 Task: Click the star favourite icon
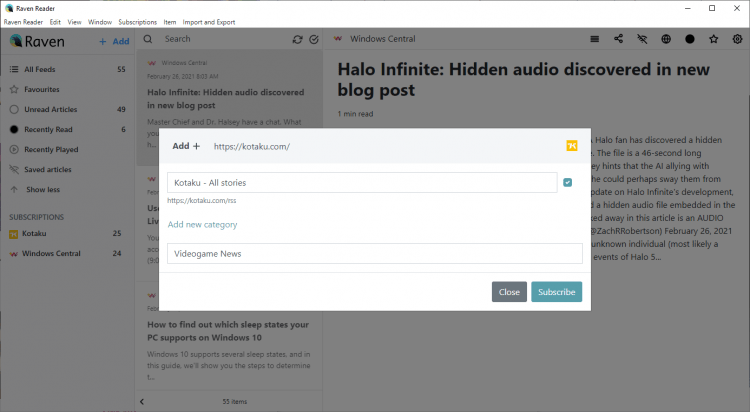pos(714,39)
